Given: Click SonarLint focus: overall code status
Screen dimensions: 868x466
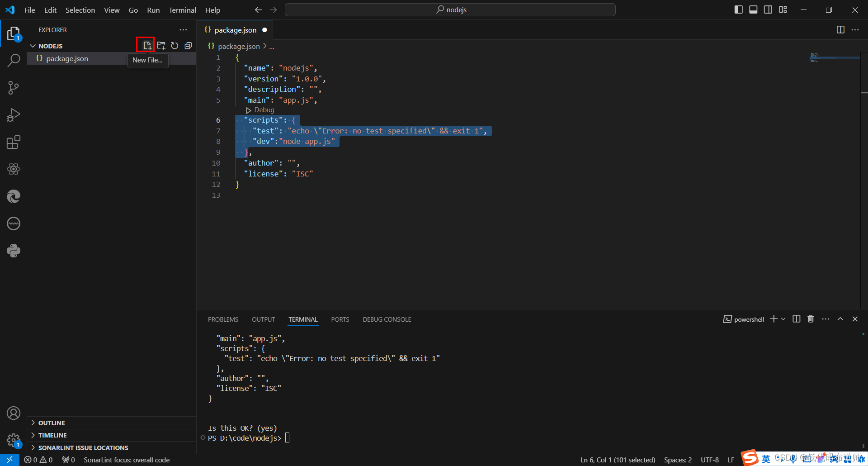Looking at the screenshot, I should pyautogui.click(x=127, y=460).
